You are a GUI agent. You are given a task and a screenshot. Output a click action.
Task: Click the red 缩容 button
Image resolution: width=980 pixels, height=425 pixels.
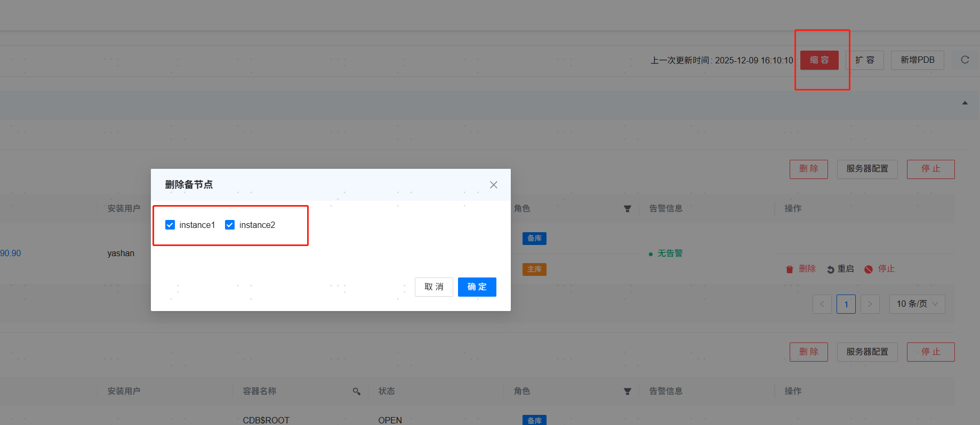pyautogui.click(x=819, y=60)
